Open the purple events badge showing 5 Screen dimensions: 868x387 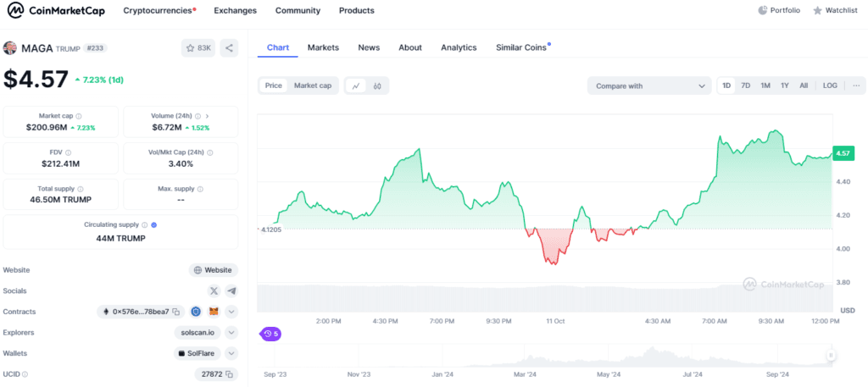tap(271, 334)
